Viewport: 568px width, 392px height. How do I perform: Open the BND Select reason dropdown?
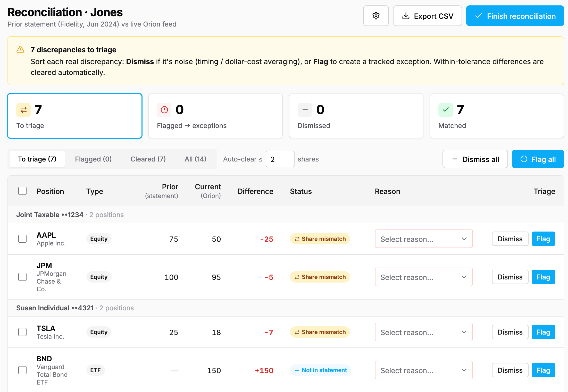(x=424, y=370)
